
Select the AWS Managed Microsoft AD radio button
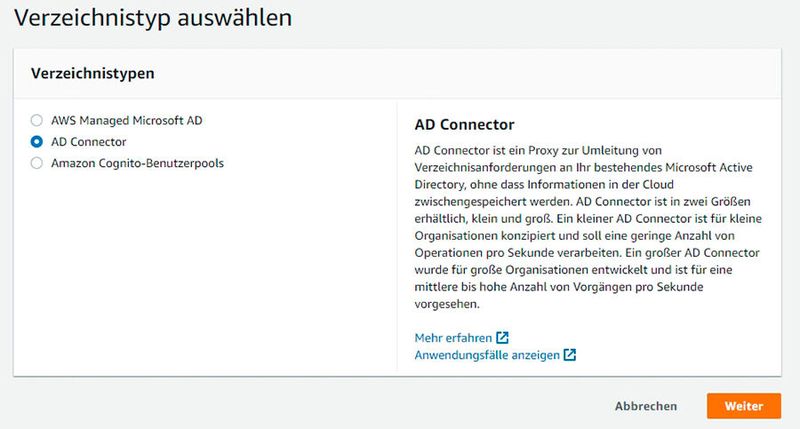coord(37,121)
